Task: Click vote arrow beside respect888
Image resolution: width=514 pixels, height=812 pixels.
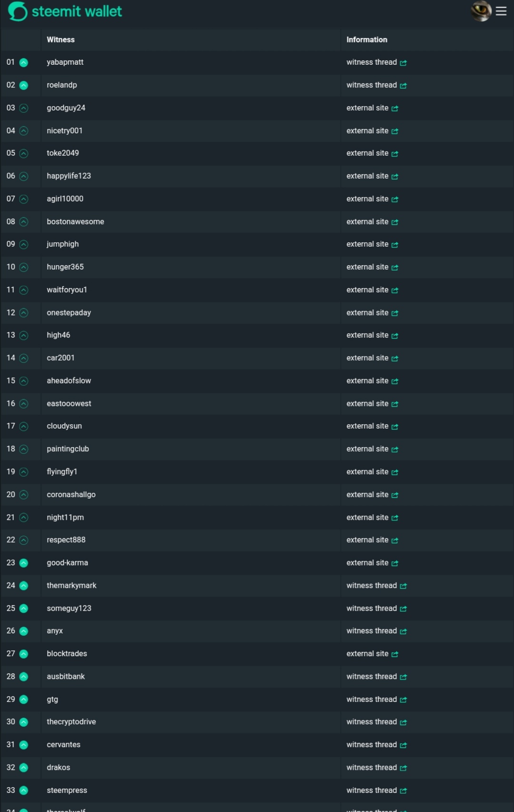Action: 24,540
